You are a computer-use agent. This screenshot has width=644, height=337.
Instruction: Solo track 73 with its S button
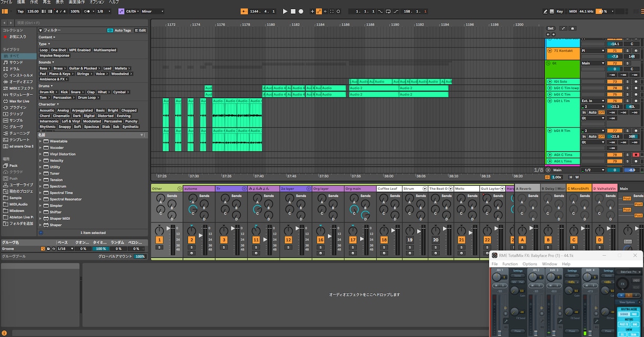coord(628,82)
